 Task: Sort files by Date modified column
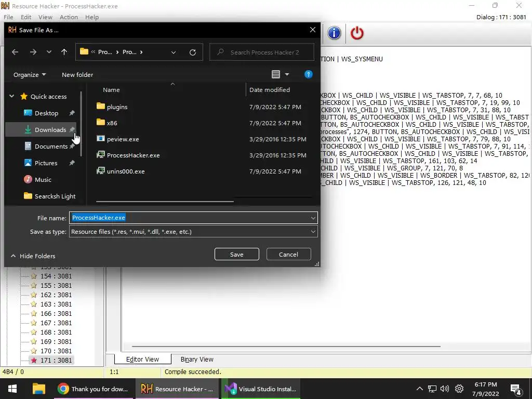(270, 90)
